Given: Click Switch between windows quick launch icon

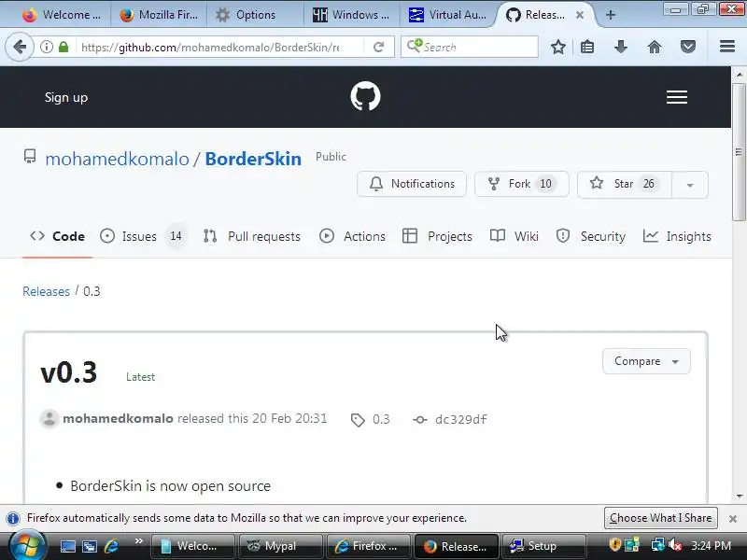Looking at the screenshot, I should pyautogui.click(x=90, y=546).
